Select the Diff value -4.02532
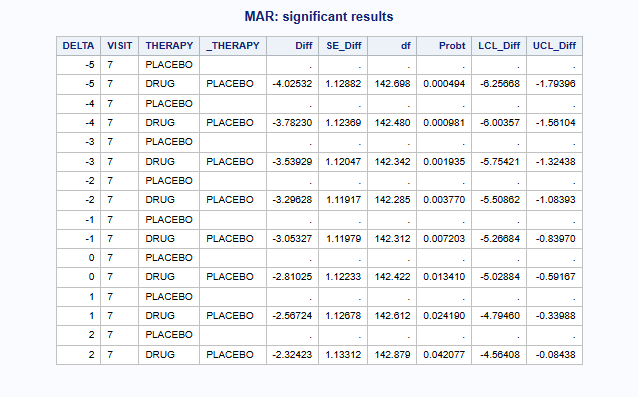This screenshot has width=638, height=397. click(292, 84)
